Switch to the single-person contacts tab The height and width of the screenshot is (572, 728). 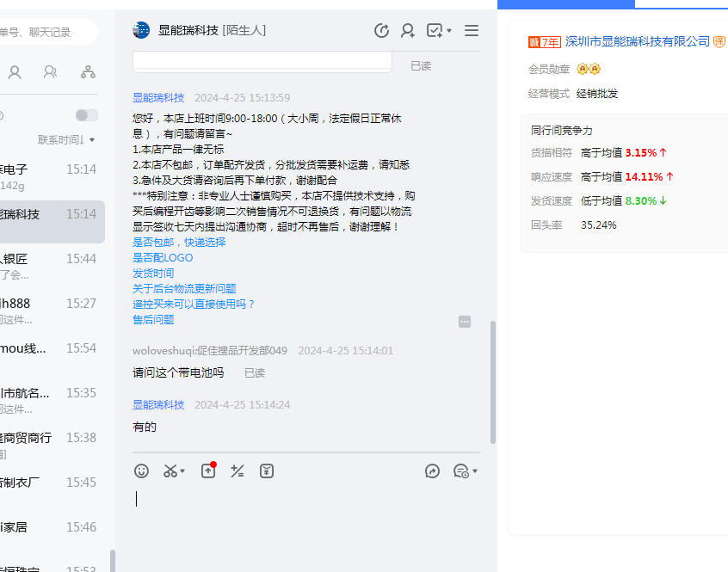pos(15,72)
